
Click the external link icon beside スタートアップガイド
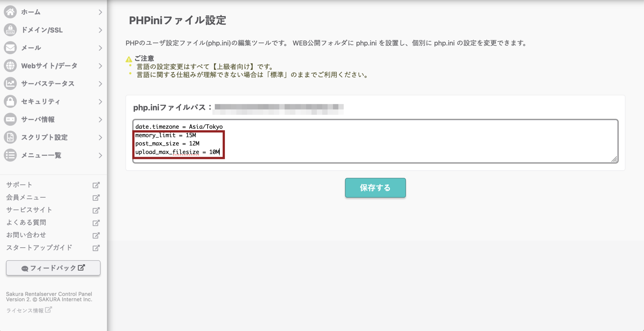(96, 248)
